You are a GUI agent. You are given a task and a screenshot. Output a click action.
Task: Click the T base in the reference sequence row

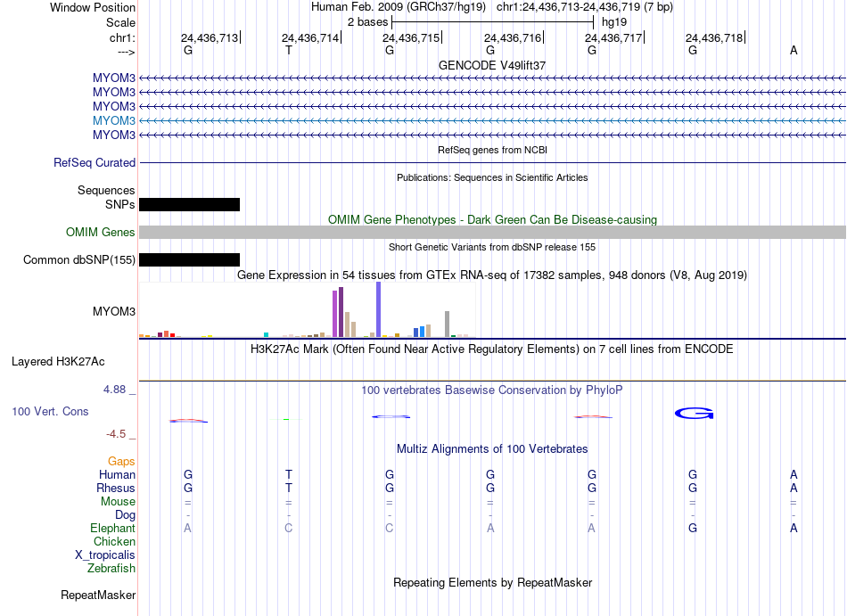(x=289, y=50)
